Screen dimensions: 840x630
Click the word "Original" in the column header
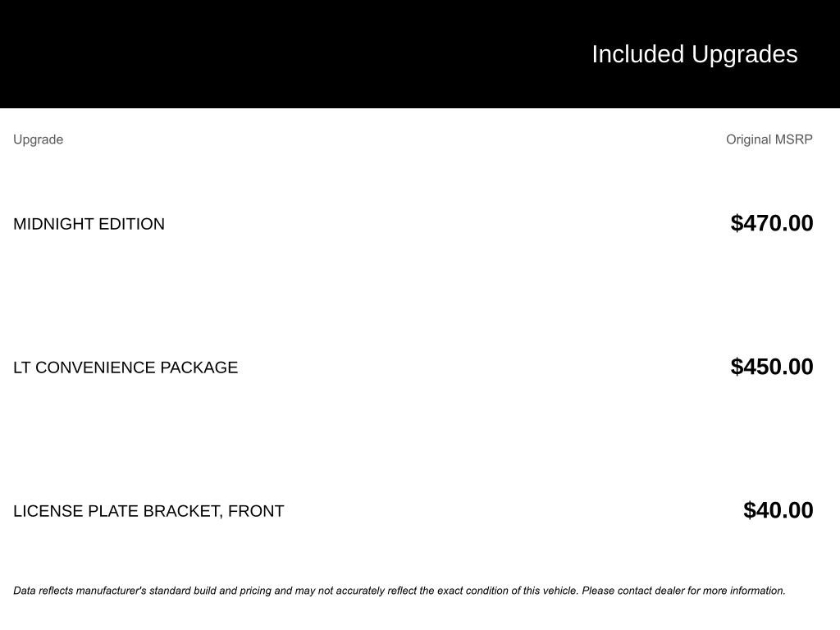pos(748,139)
